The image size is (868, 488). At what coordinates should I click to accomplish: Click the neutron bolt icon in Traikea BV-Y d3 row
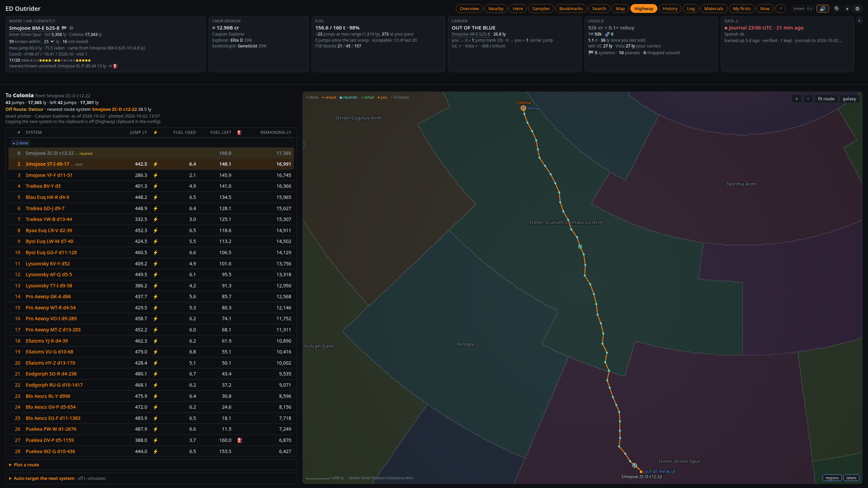(x=155, y=186)
